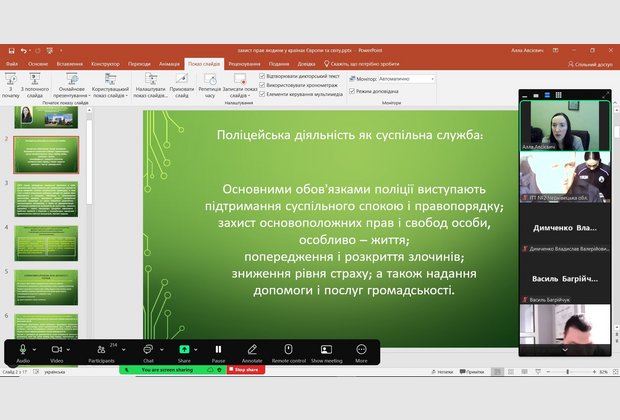The width and height of the screenshot is (620, 420).
Task: Toggle the narration playback checkbox
Action: pyautogui.click(x=263, y=76)
